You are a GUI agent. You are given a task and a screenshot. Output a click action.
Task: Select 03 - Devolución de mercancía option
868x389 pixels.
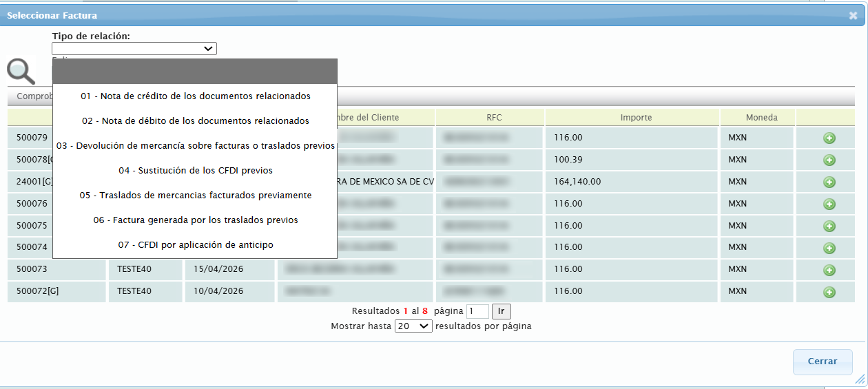click(195, 145)
